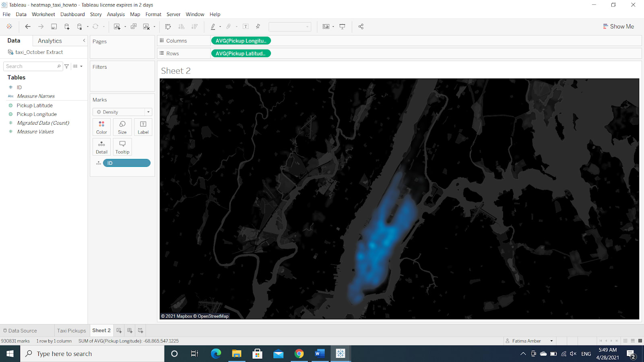Click the Group Members paperclip icon

tap(229, 27)
